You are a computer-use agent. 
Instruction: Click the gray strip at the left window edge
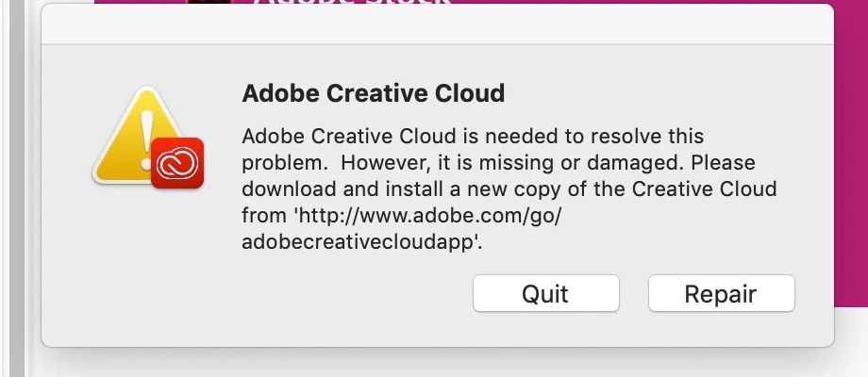point(15,188)
